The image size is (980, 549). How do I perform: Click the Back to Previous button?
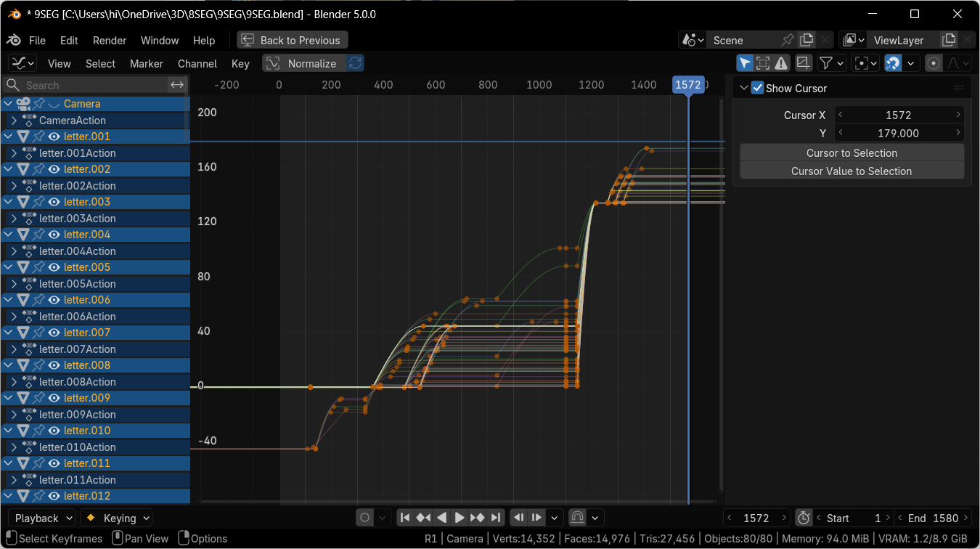click(x=293, y=40)
